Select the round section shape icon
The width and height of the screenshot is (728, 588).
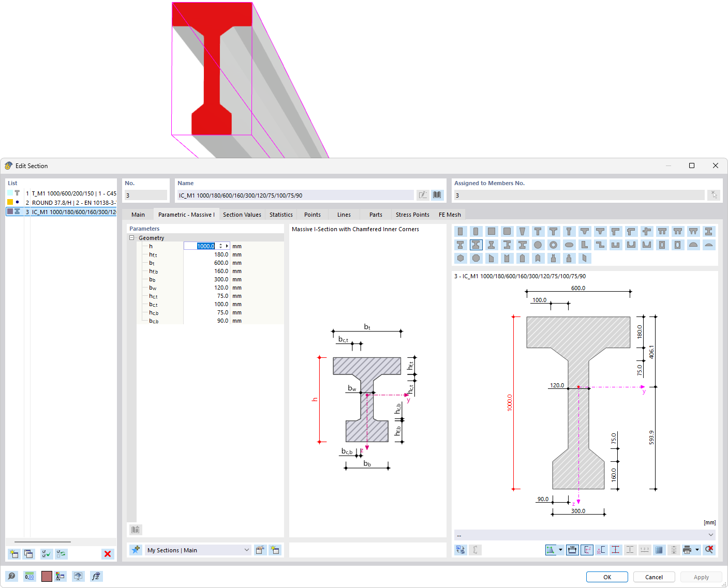point(538,245)
